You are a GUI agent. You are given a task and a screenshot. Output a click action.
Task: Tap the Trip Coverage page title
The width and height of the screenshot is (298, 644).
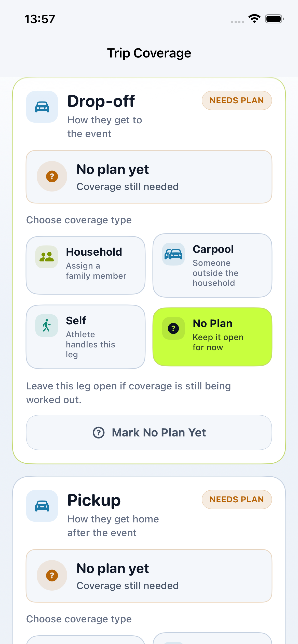(149, 53)
